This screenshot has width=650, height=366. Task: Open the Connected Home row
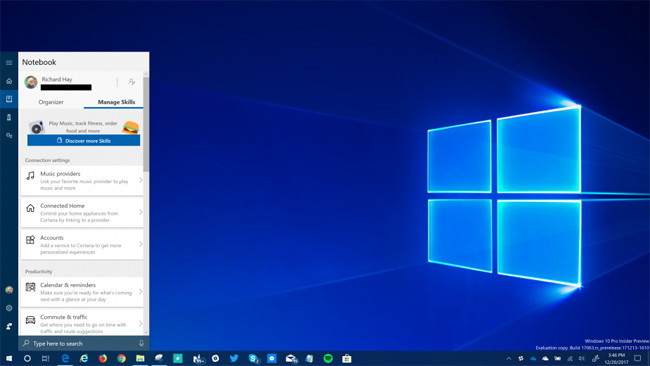82,212
